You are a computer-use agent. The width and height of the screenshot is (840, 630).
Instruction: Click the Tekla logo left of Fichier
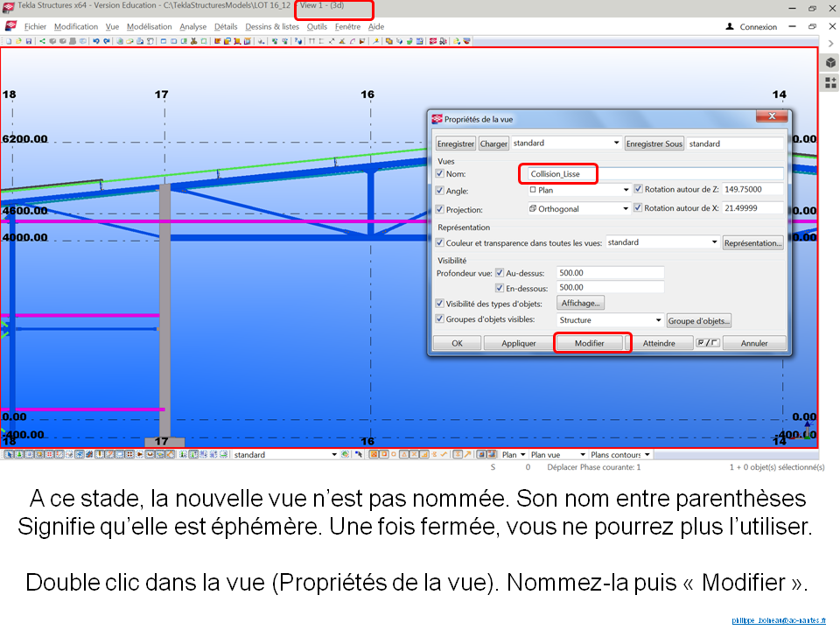coord(11,26)
